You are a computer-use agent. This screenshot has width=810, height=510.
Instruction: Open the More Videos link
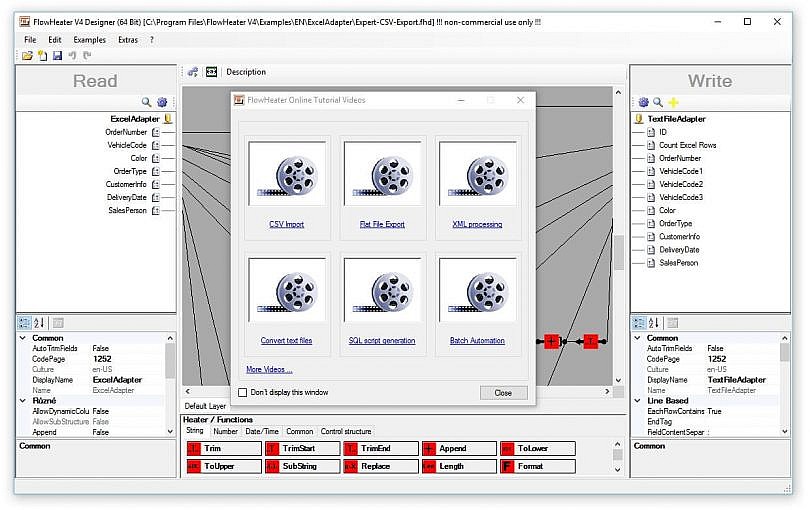coord(269,369)
